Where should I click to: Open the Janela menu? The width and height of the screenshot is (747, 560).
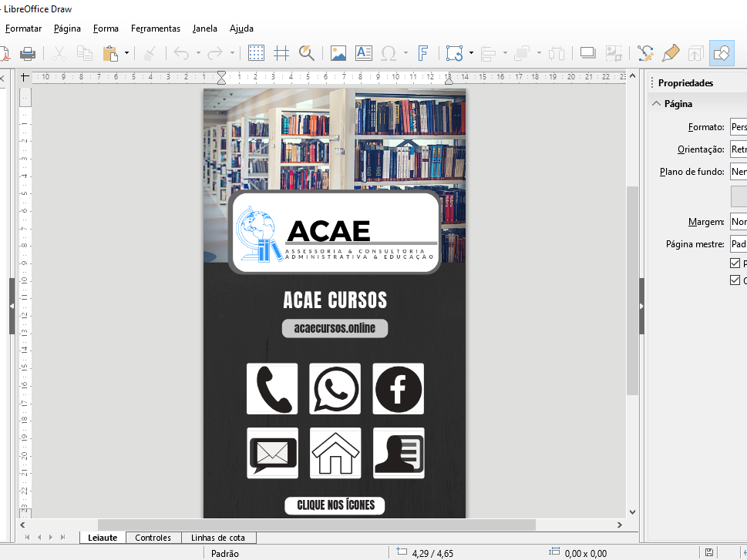[205, 29]
